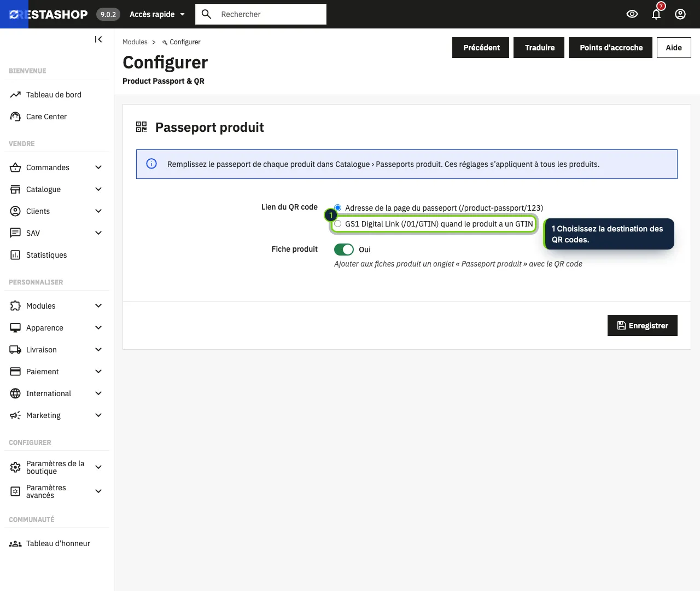Open the shop preview eye icon
This screenshot has width=700, height=591.
(x=632, y=14)
